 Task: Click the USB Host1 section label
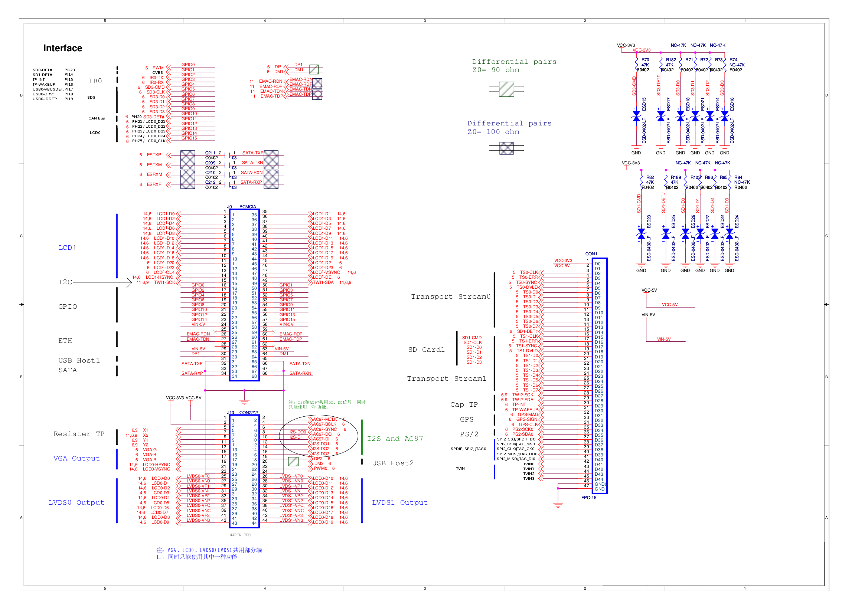[x=79, y=361]
